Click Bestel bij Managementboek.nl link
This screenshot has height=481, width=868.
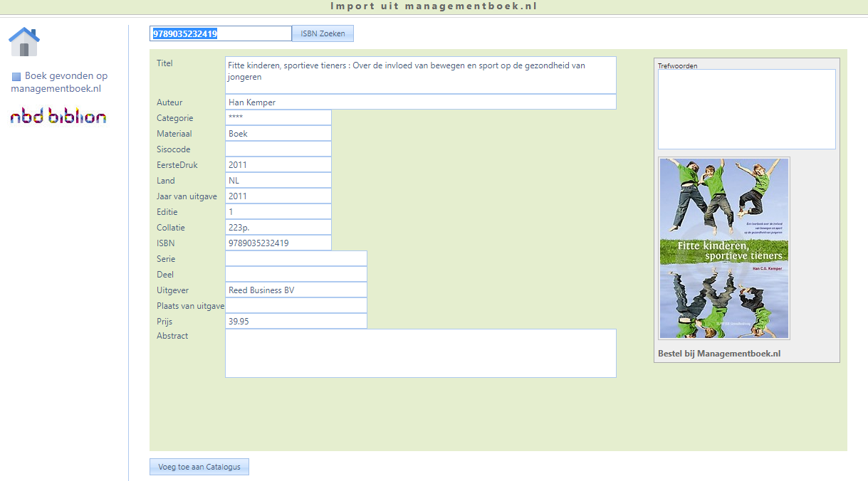(x=719, y=354)
